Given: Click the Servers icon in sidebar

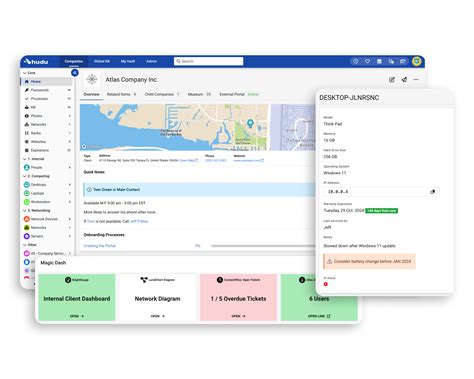Looking at the screenshot, I should 27,236.
